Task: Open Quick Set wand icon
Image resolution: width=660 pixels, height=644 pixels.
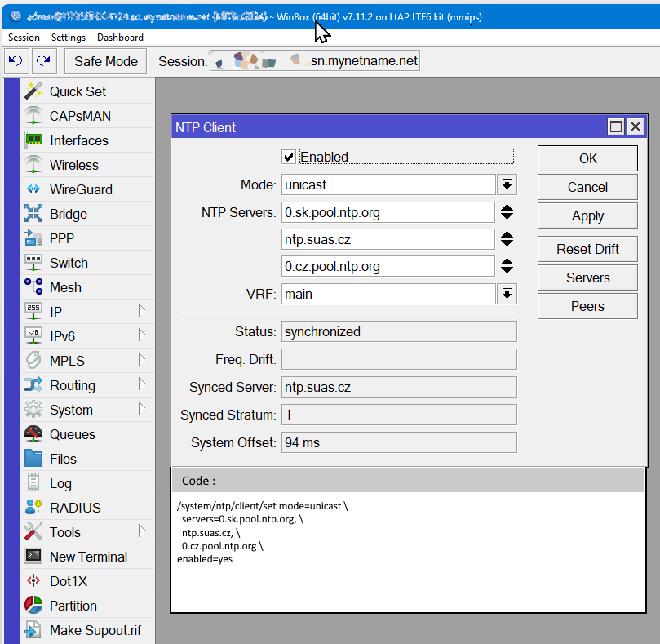Action: (x=33, y=91)
